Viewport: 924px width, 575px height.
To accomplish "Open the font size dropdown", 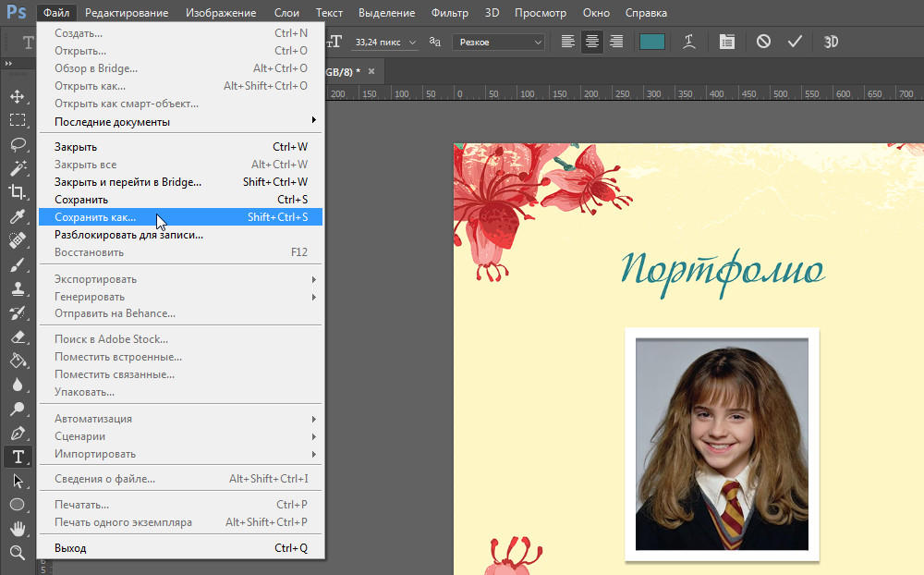I will (x=411, y=43).
